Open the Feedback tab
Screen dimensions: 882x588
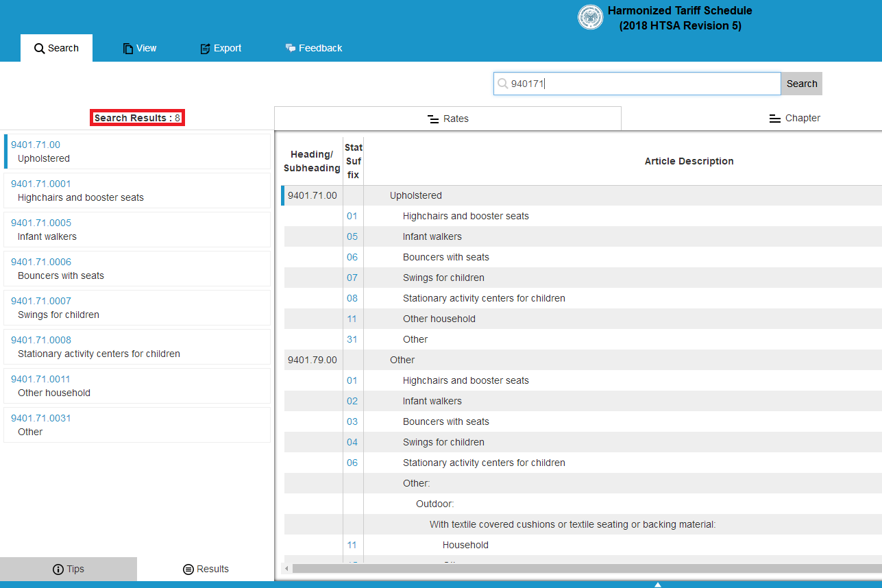click(314, 48)
